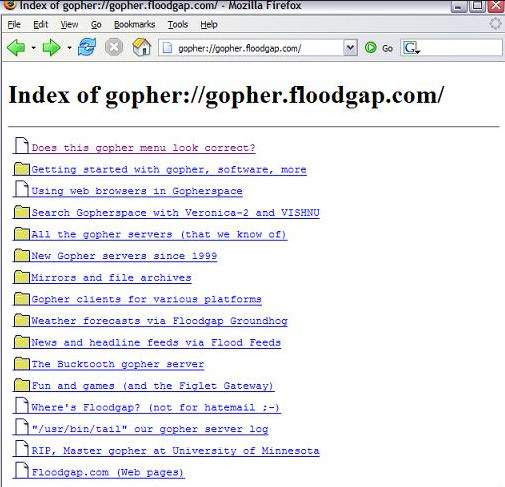Open the Edit menu
Image resolution: width=505 pixels, height=487 pixels.
(41, 24)
